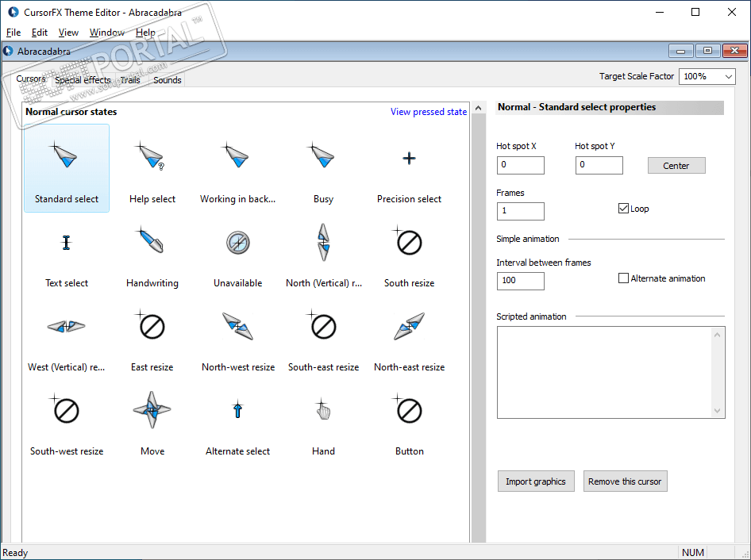Click the Interval between frames field
The image size is (751, 560).
520,281
